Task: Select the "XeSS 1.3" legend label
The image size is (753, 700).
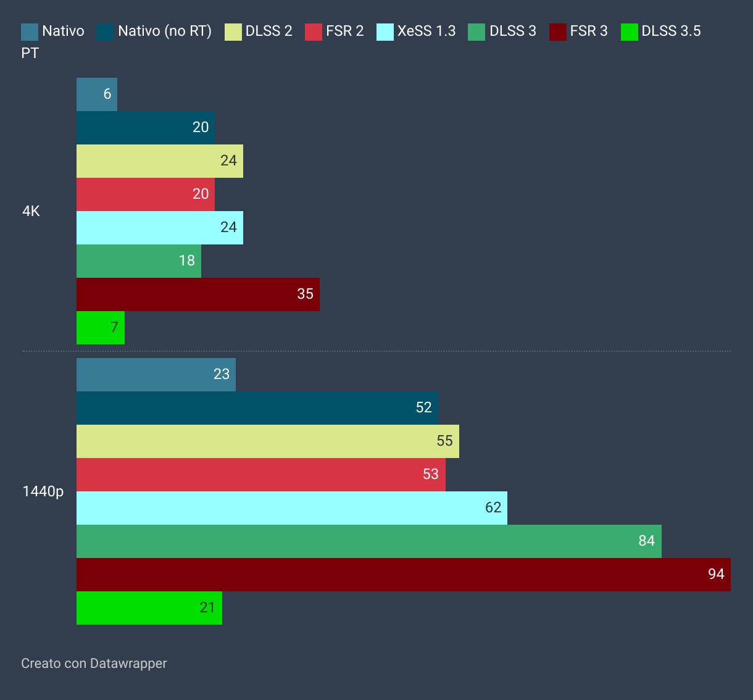Action: tap(426, 31)
